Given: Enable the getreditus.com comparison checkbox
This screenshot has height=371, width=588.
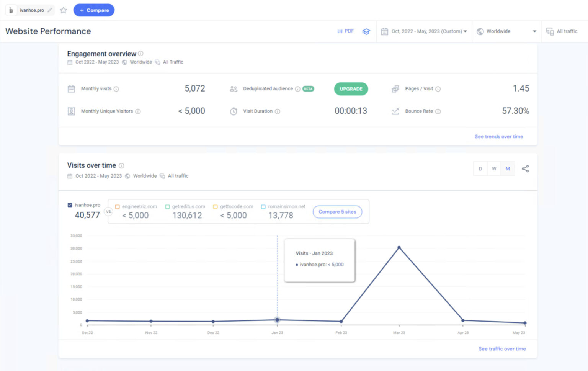Looking at the screenshot, I should pos(167,206).
